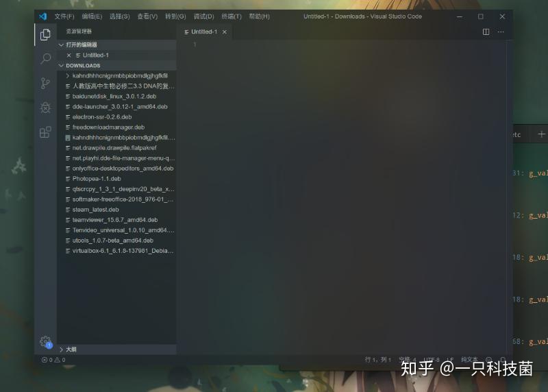Open dde-launcher_3.0.12-1_amd64.deb
The height and width of the screenshot is (392, 548).
pyautogui.click(x=116, y=107)
